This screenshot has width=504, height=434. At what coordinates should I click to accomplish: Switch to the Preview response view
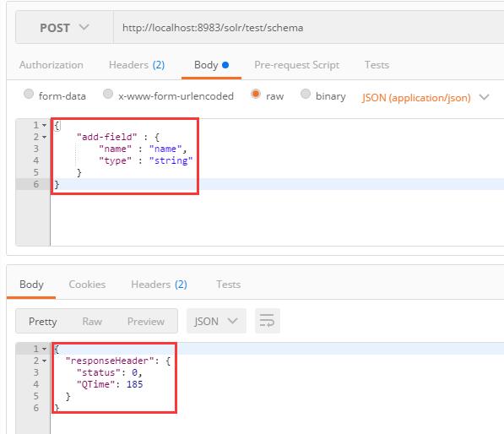[146, 322]
